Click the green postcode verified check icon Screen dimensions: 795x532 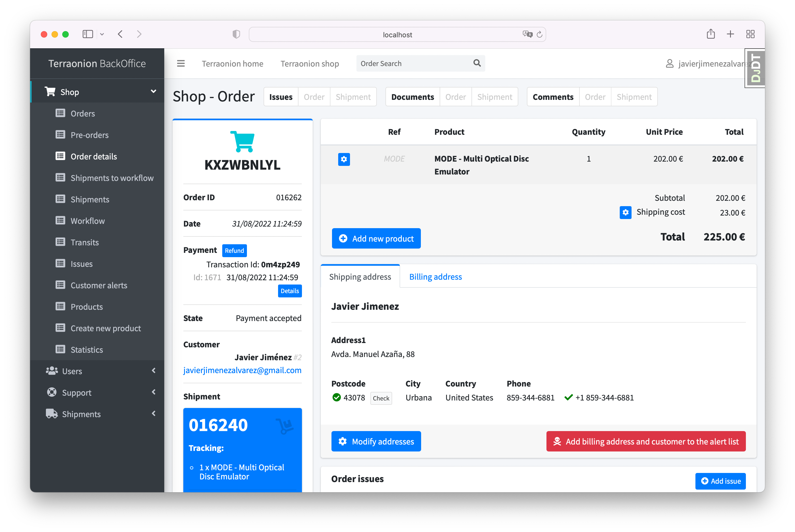(337, 397)
